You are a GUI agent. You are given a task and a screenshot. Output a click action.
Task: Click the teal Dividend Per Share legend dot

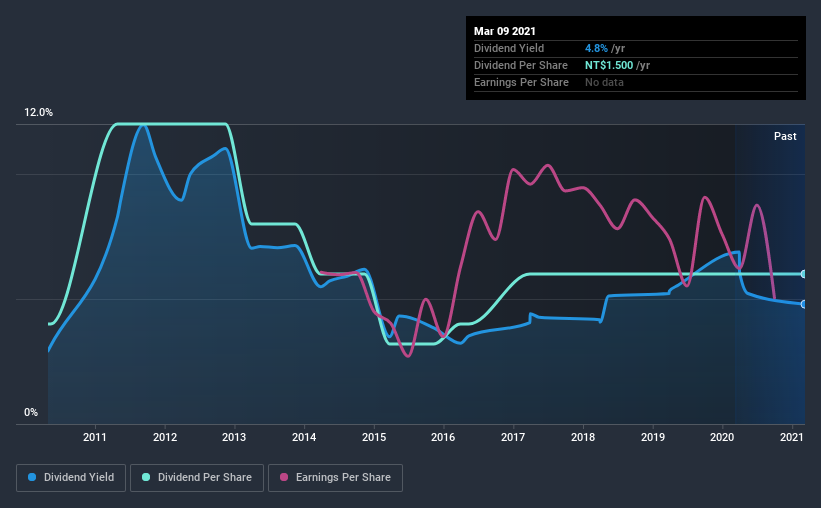point(146,477)
